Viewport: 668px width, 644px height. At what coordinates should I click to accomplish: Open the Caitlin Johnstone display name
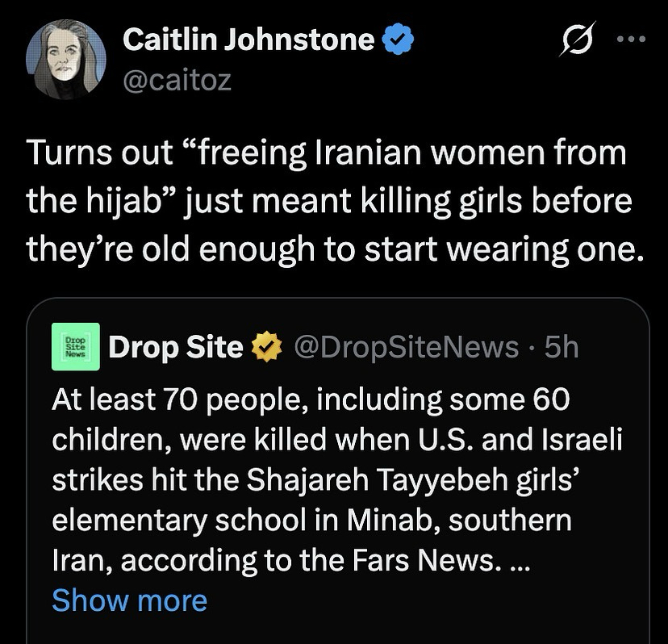tap(248, 40)
